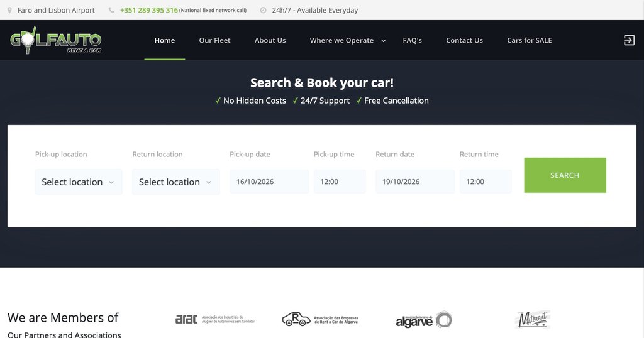The width and height of the screenshot is (644, 338).
Task: Open the Pick-up location dropdown
Action: pos(79,182)
